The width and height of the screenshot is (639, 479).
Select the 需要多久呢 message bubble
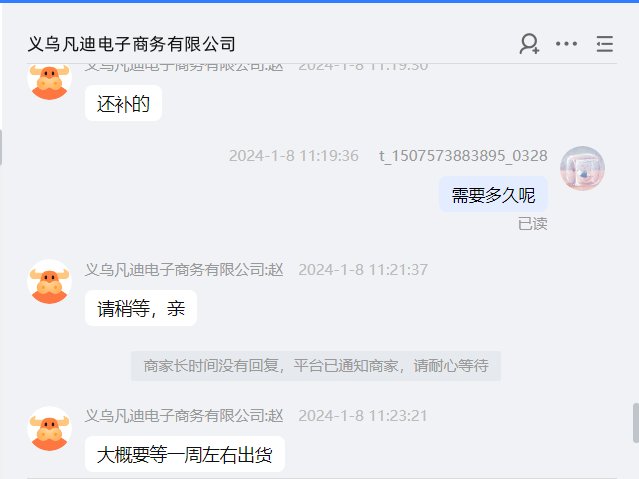[493, 194]
